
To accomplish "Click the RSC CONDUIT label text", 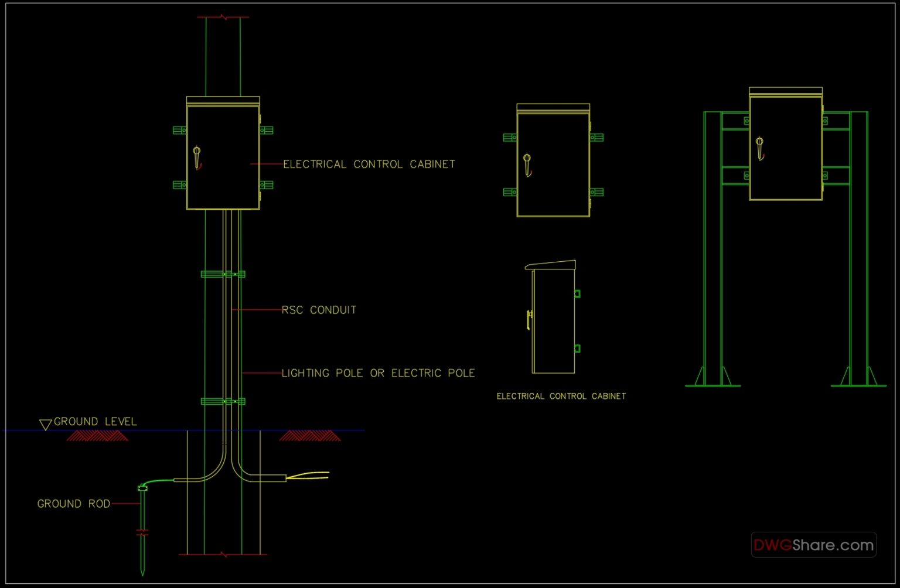I will pos(319,310).
